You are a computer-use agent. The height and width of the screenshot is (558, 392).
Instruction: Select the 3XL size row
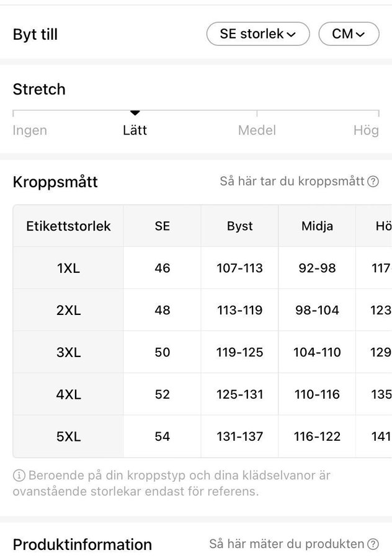pos(68,352)
